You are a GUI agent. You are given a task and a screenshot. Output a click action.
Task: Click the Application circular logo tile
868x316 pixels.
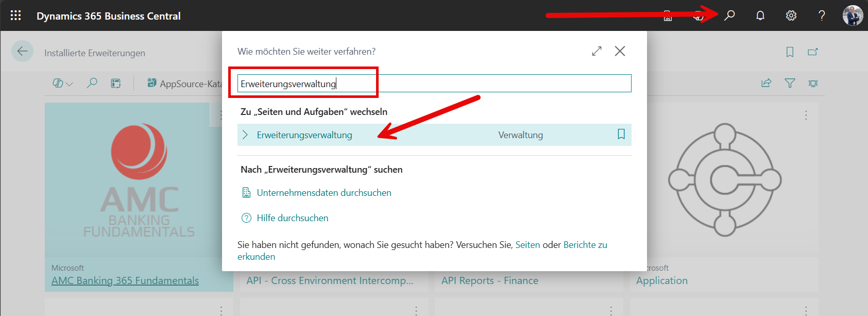725,180
